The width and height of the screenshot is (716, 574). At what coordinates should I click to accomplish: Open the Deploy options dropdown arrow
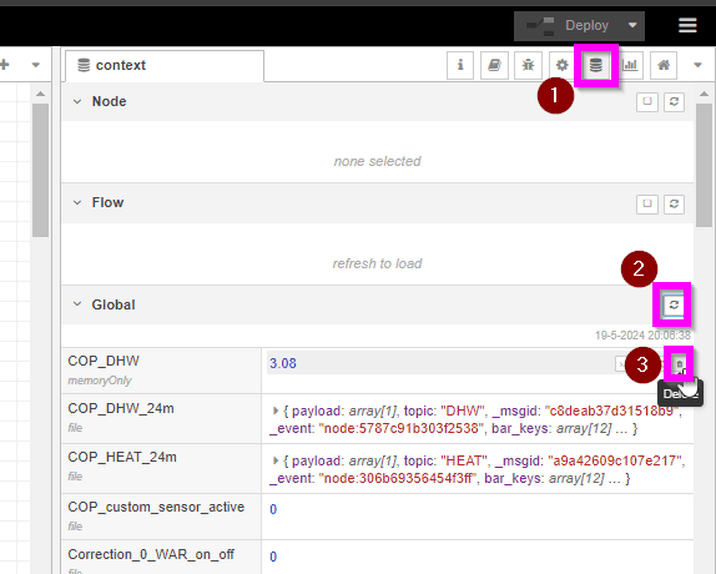coord(633,26)
